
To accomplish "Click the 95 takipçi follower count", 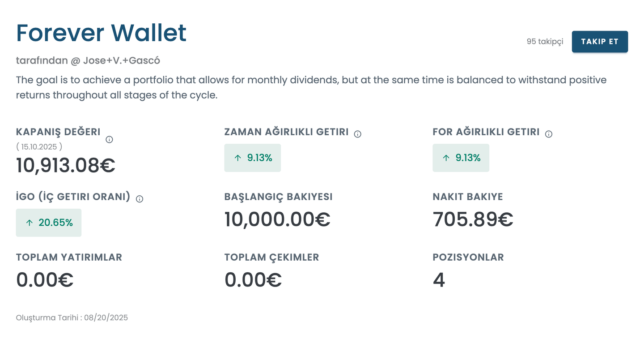I will click(x=545, y=42).
